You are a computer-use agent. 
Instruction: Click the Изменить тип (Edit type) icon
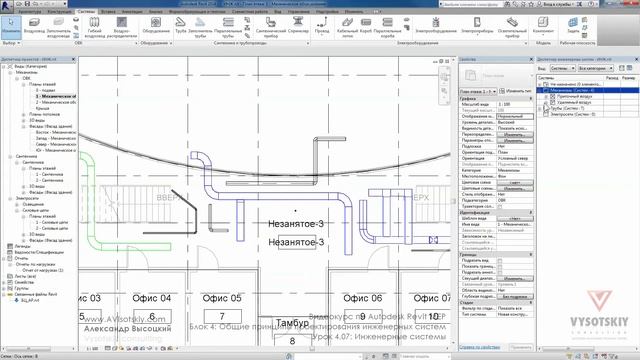502,91
